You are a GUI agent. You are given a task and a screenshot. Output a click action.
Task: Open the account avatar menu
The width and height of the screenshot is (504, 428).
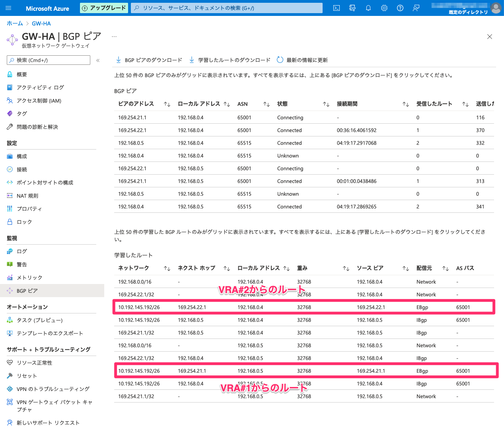pyautogui.click(x=496, y=8)
